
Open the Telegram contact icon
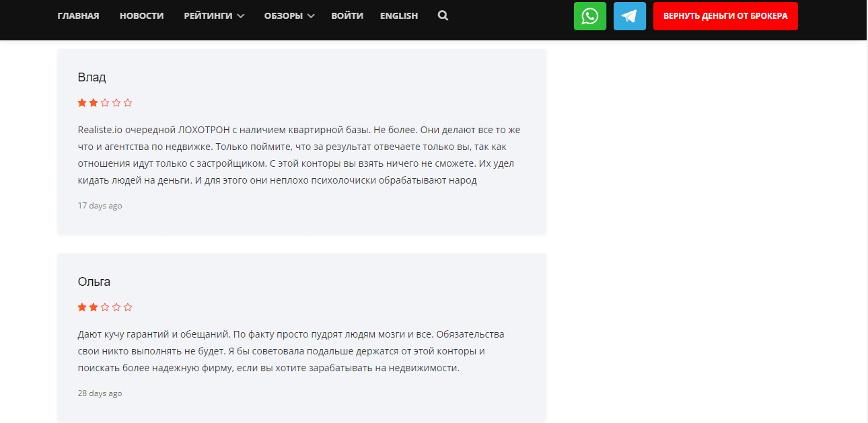pyautogui.click(x=629, y=16)
